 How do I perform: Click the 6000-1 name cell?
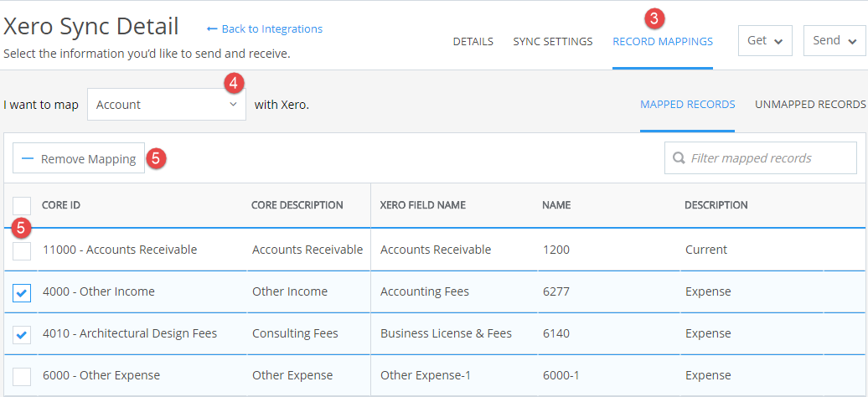(561, 375)
